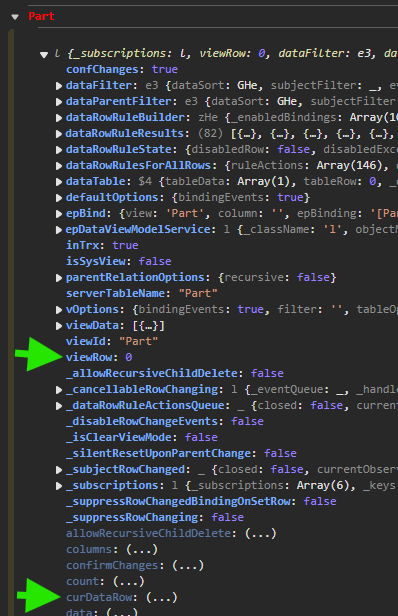Invoke getter for allowRecursiveChildDelete (...)
The height and width of the screenshot is (616, 398).
point(260,534)
